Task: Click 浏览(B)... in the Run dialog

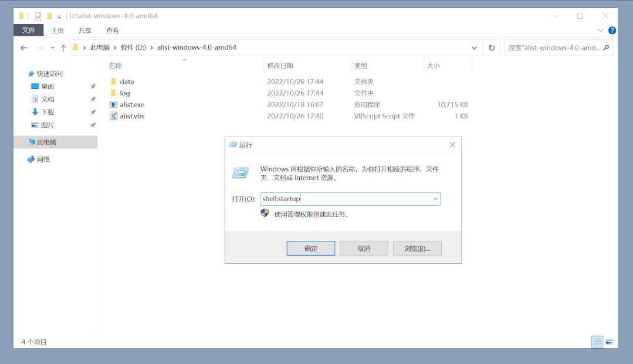Action: click(417, 249)
